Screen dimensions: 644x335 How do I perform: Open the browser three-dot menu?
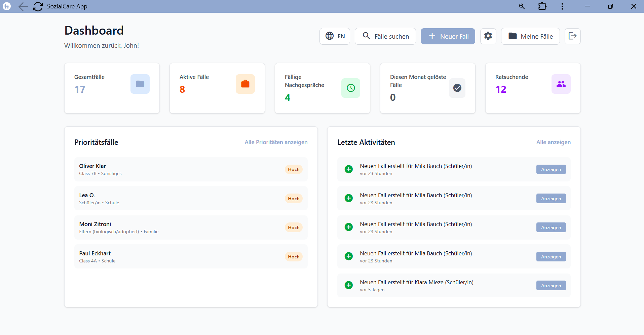(562, 6)
